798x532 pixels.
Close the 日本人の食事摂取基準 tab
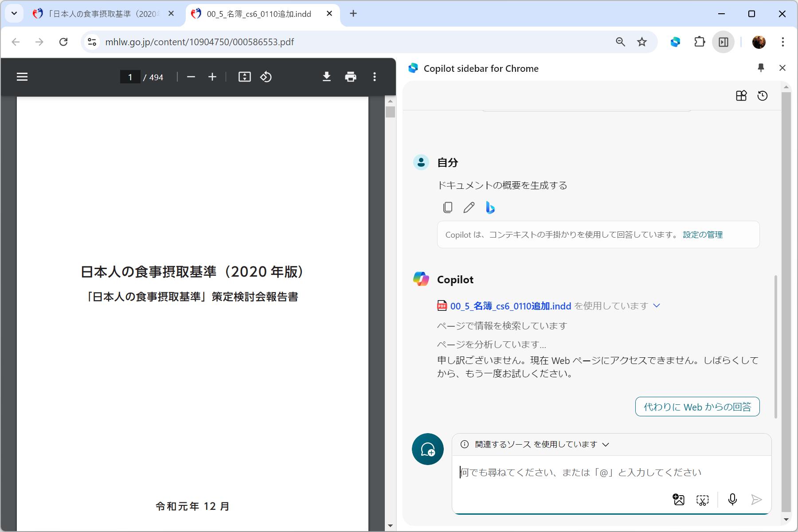pos(171,14)
